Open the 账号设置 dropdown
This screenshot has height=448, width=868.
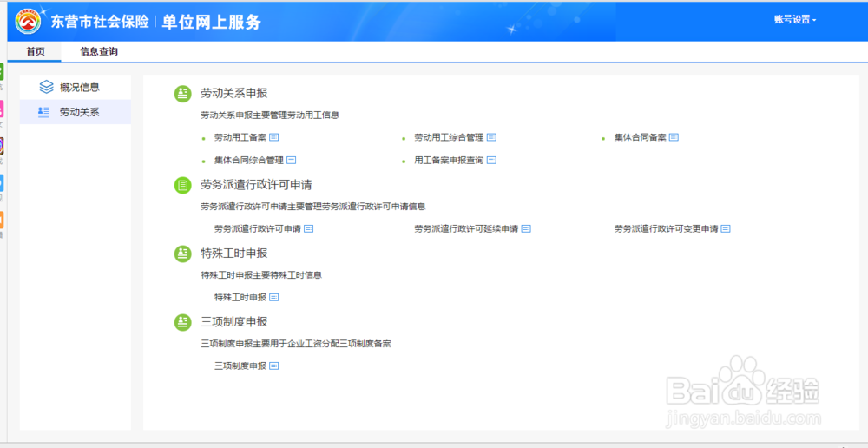point(795,20)
